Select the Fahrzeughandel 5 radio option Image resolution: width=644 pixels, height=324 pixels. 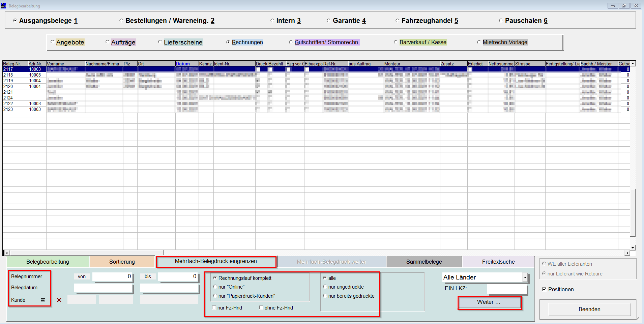tap(397, 21)
